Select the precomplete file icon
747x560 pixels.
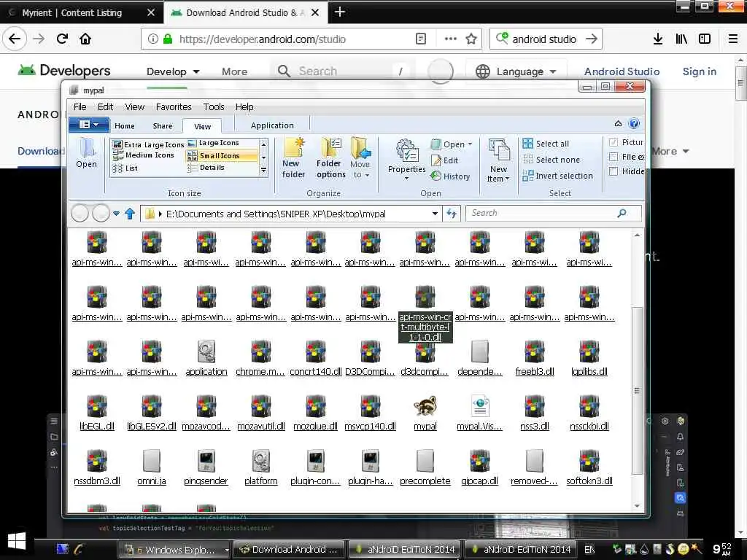425,461
